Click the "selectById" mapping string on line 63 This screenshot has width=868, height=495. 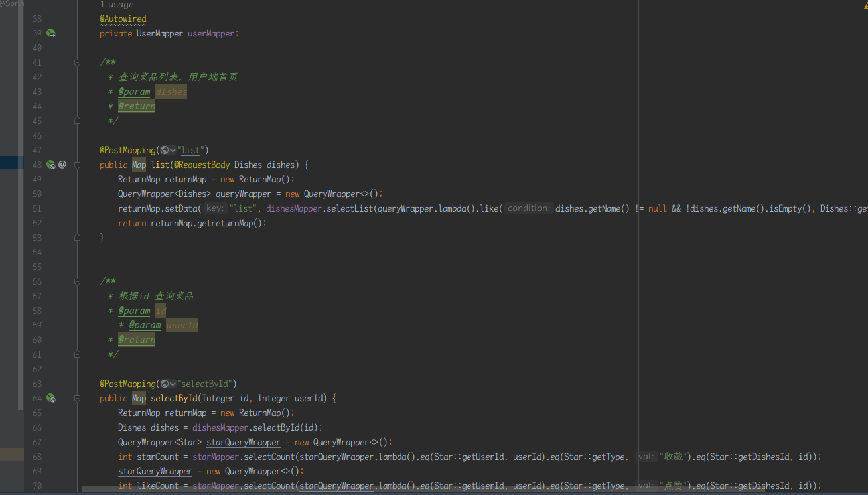pyautogui.click(x=204, y=384)
